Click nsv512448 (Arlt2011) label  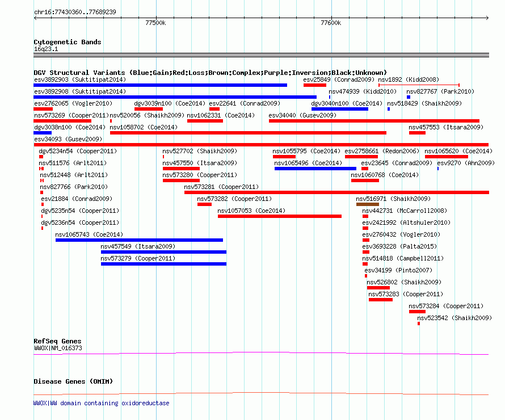tap(74, 175)
